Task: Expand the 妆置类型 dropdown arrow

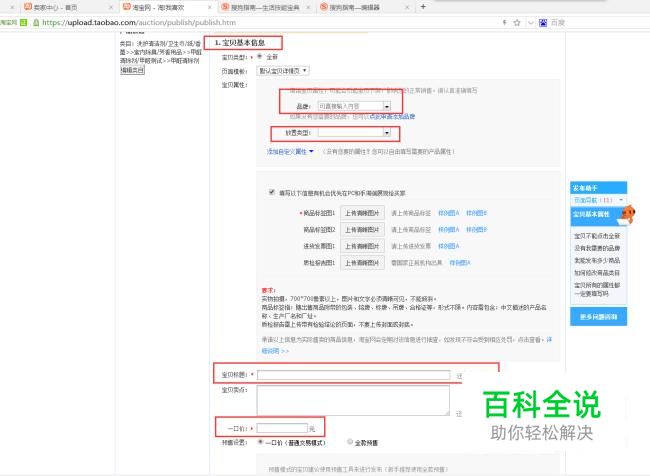Action: click(x=387, y=133)
